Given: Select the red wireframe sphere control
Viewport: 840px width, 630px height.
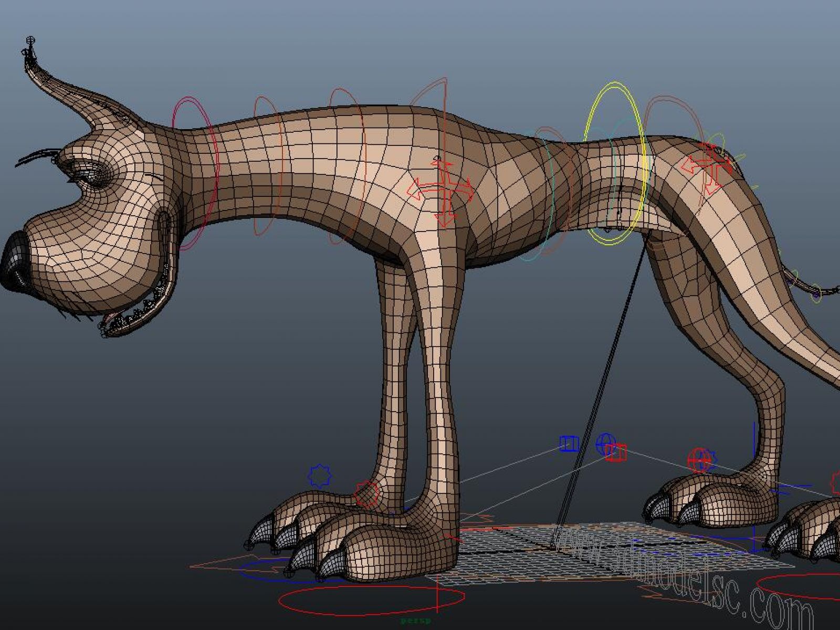Looking at the screenshot, I should pyautogui.click(x=698, y=460).
